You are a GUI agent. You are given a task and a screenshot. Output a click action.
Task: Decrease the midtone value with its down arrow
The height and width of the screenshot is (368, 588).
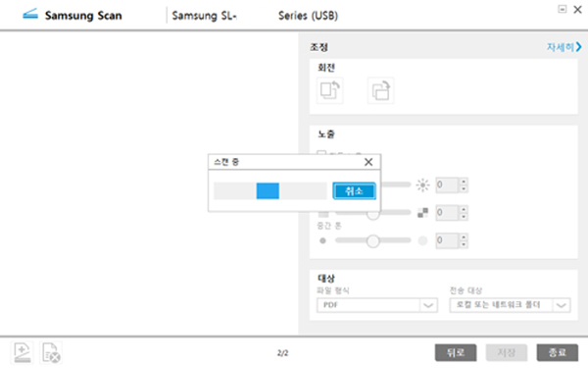464,244
